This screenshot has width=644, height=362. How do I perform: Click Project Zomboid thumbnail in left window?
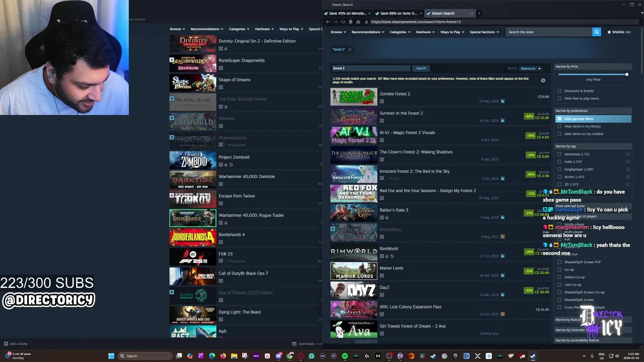[x=193, y=160]
